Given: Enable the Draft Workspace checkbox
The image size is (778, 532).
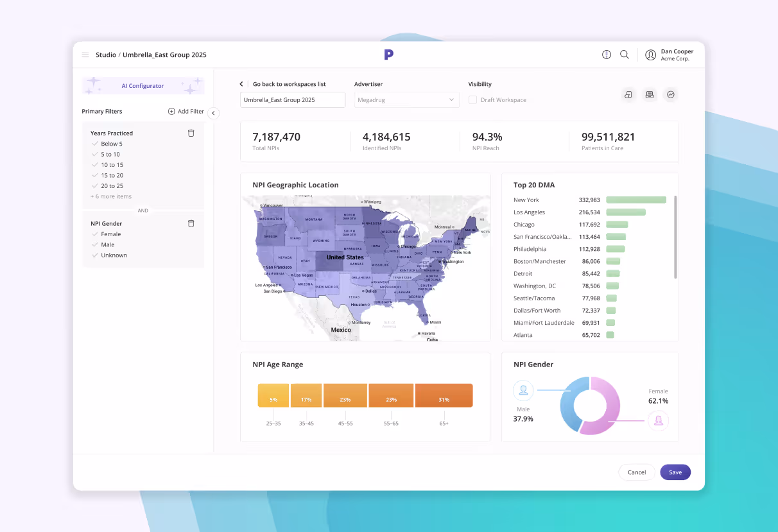Looking at the screenshot, I should pos(472,99).
